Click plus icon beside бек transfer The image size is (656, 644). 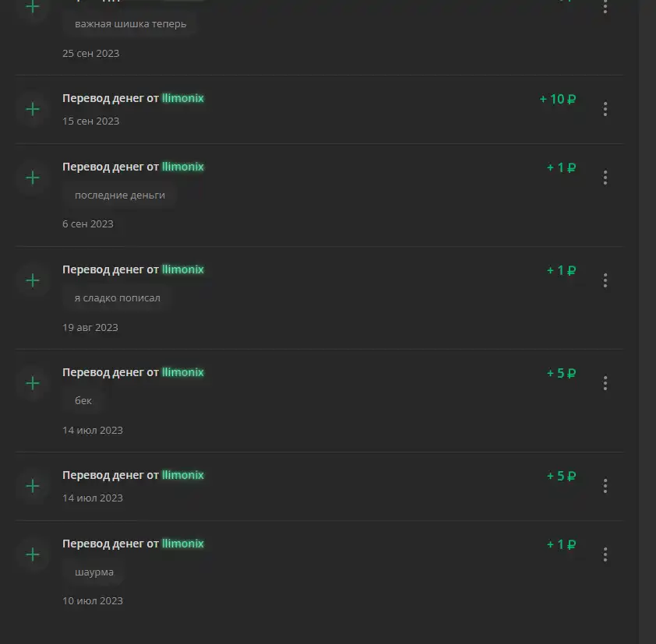33,383
